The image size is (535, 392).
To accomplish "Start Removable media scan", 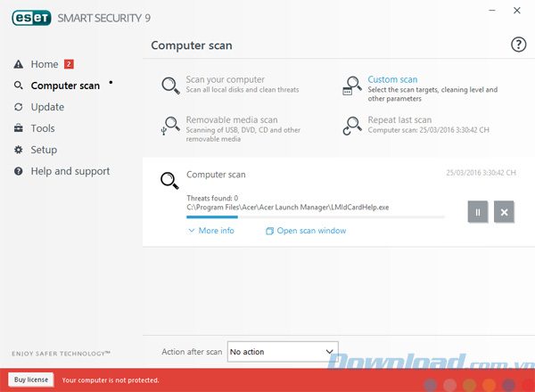I will pos(232,120).
